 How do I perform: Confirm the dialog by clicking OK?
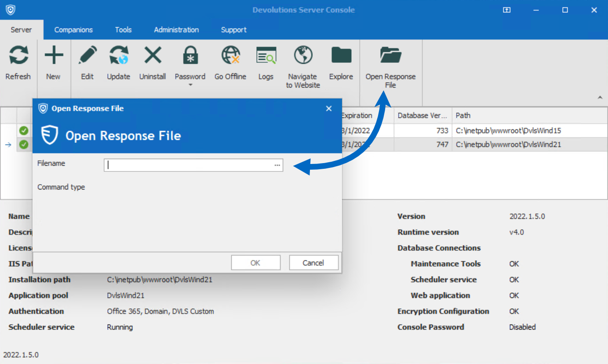coord(255,262)
